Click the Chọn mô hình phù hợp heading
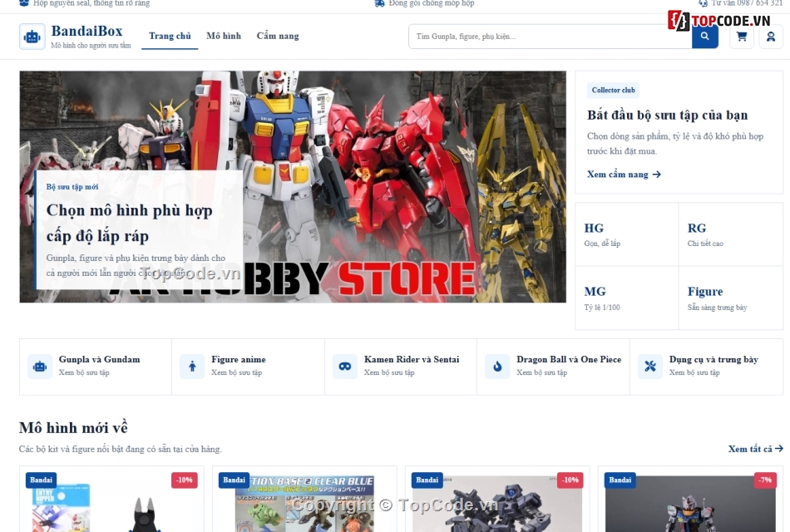This screenshot has width=790, height=532. point(130,223)
